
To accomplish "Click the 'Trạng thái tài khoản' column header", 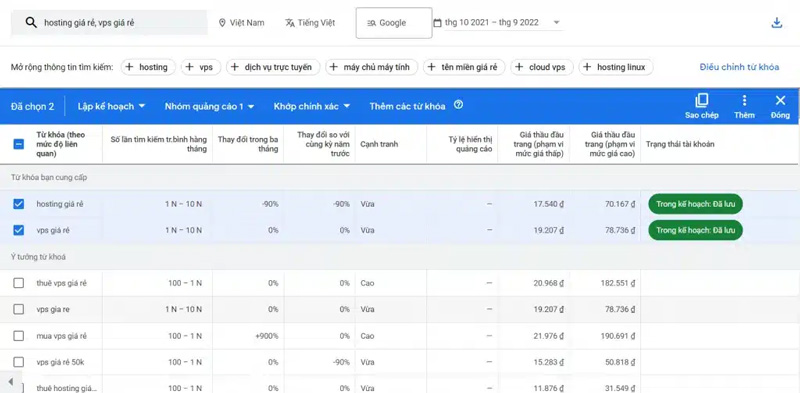I will (x=680, y=144).
